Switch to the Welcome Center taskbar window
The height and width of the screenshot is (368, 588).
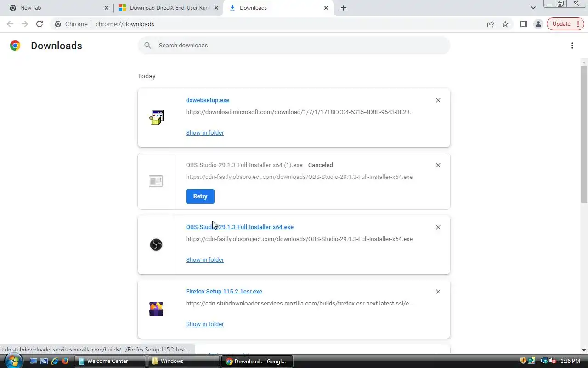(110, 361)
